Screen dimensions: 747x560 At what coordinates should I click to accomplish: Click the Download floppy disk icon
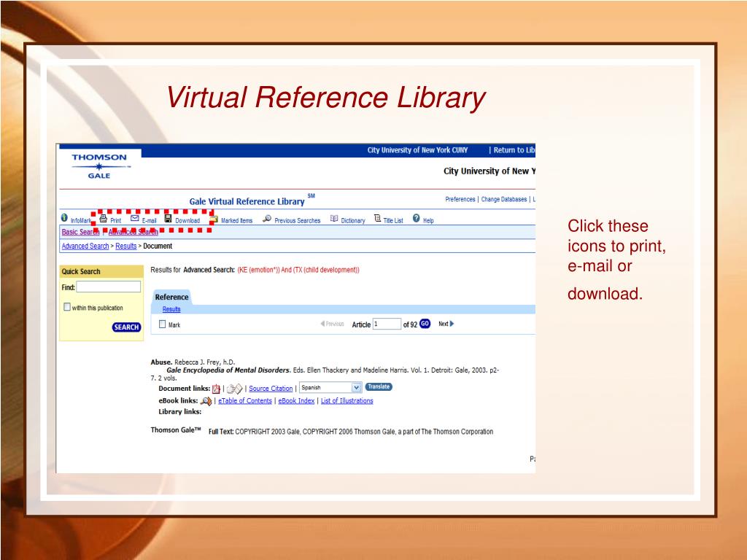pyautogui.click(x=169, y=218)
